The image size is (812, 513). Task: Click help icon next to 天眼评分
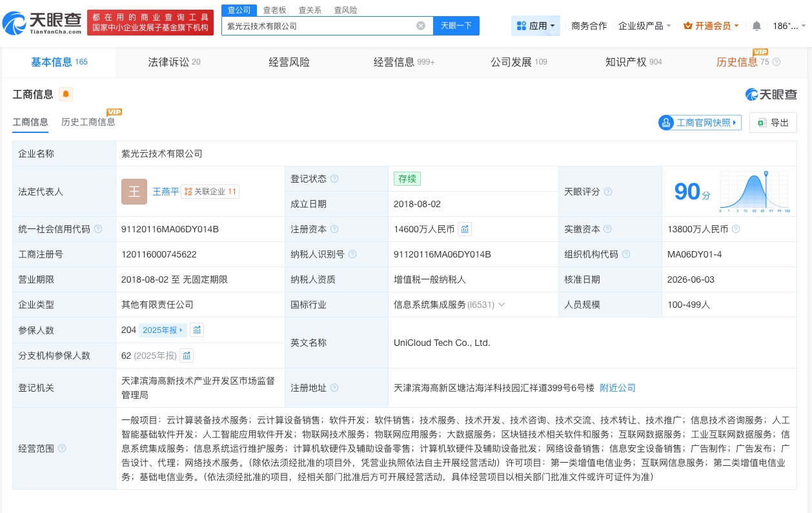pyautogui.click(x=608, y=192)
